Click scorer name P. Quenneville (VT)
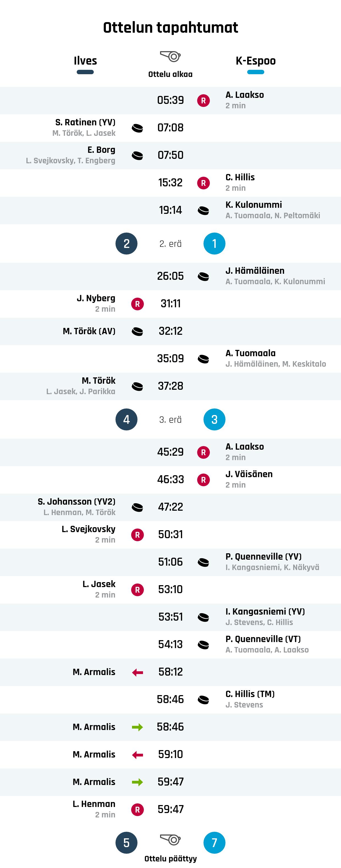Screen dimensions: 341x868 pos(263,639)
